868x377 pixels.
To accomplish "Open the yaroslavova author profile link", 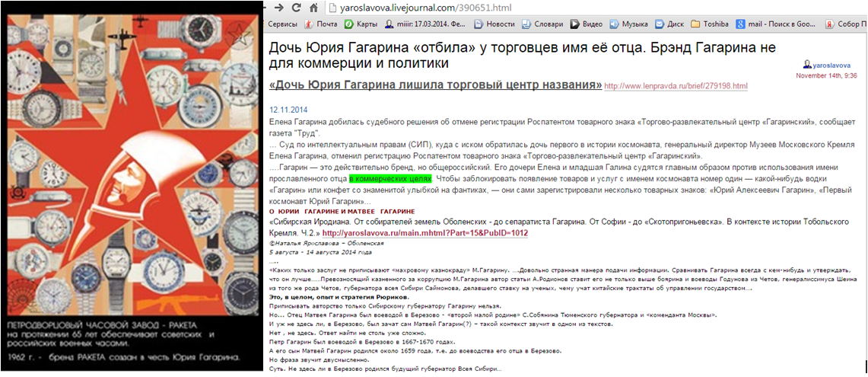I will click(832, 65).
